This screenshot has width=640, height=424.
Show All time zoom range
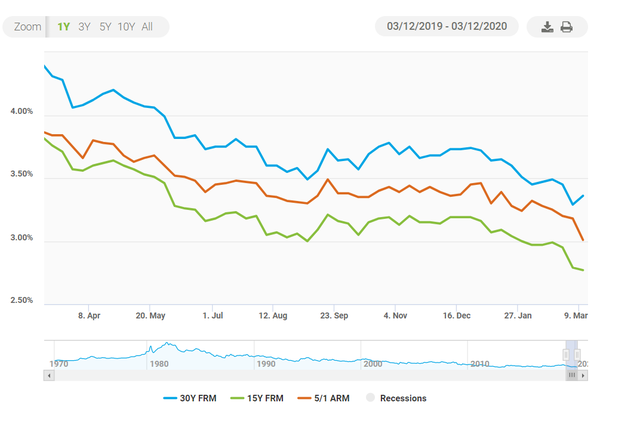coord(147,27)
